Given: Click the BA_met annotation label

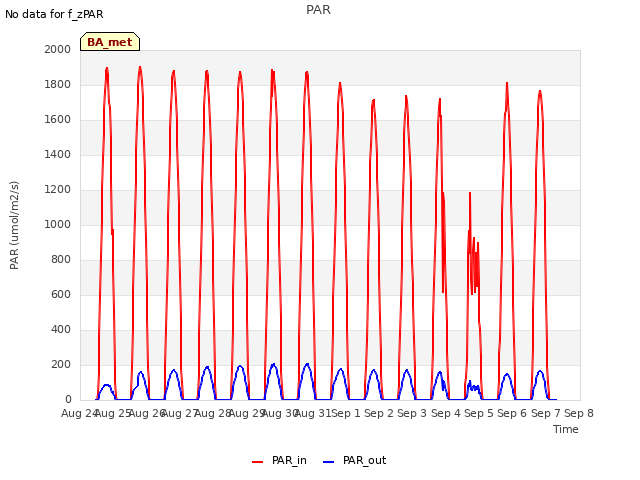Looking at the screenshot, I should pos(110,42).
